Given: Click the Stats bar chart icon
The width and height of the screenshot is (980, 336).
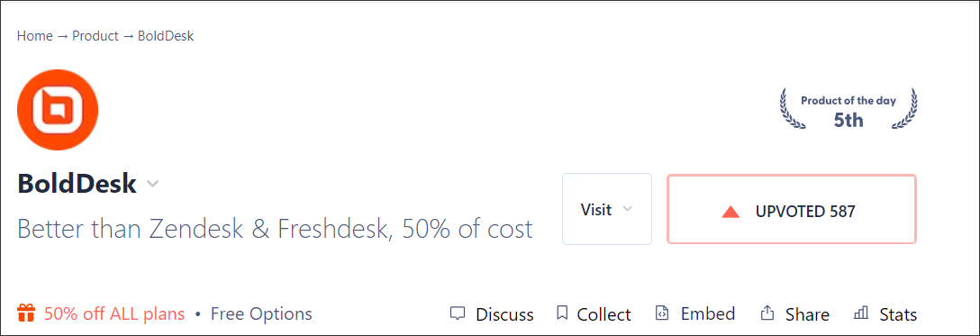Looking at the screenshot, I should tap(861, 313).
